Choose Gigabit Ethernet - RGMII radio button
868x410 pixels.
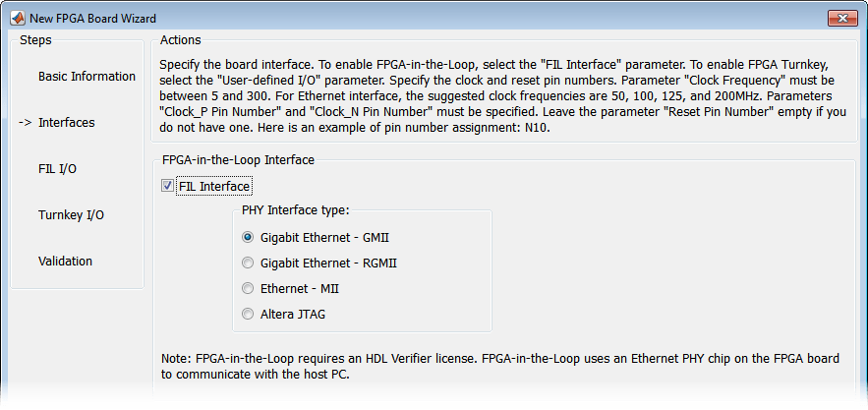tap(248, 264)
